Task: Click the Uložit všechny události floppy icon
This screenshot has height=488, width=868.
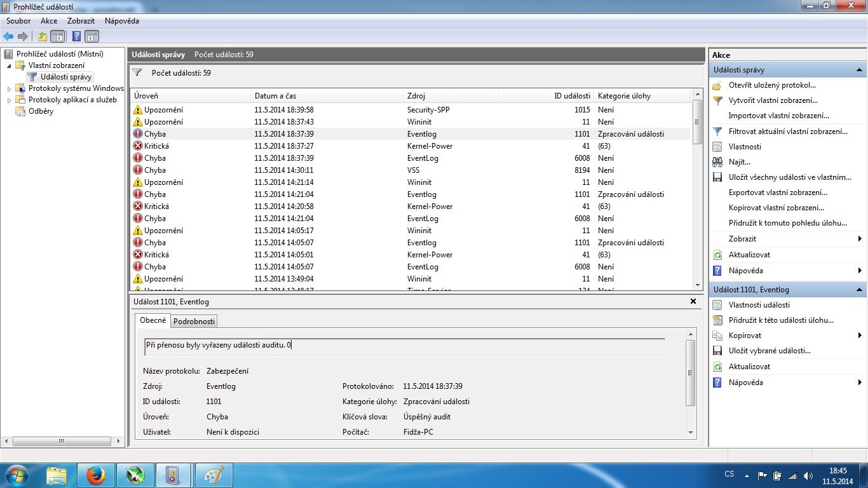Action: coord(717,177)
